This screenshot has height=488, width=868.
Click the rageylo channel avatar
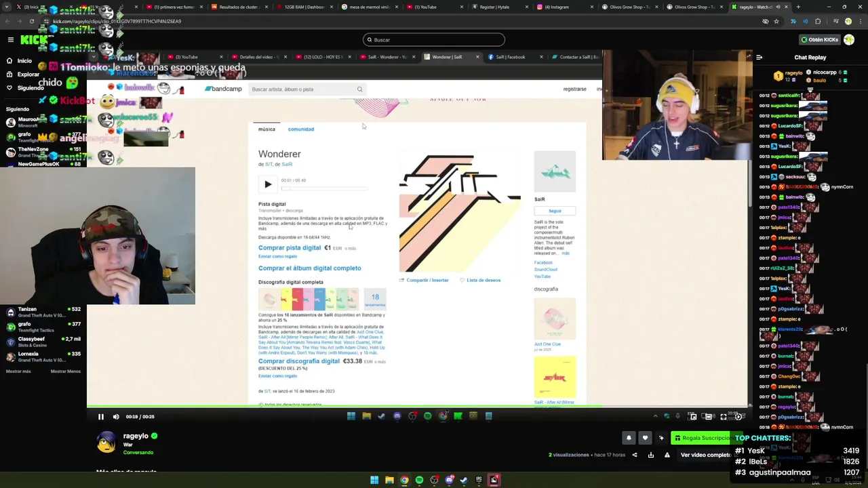106,443
